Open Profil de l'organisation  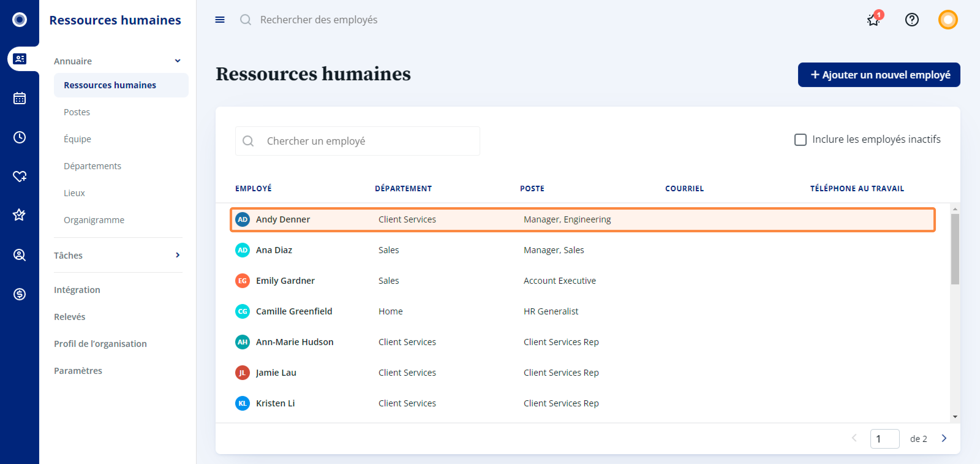[100, 344]
